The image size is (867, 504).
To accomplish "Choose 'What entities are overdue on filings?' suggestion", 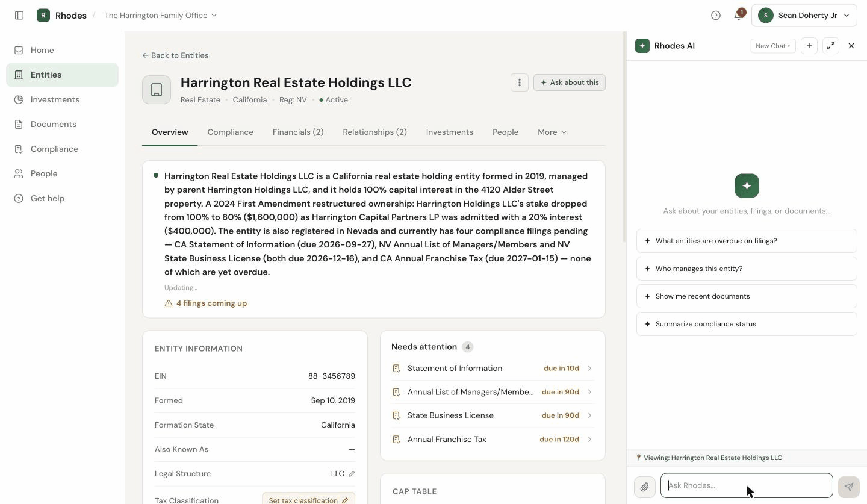I will click(x=747, y=241).
